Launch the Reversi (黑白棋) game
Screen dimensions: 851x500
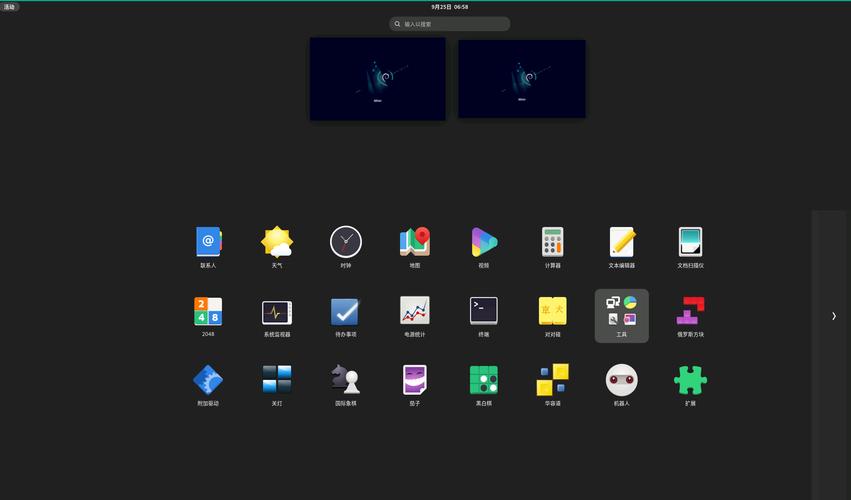point(484,384)
